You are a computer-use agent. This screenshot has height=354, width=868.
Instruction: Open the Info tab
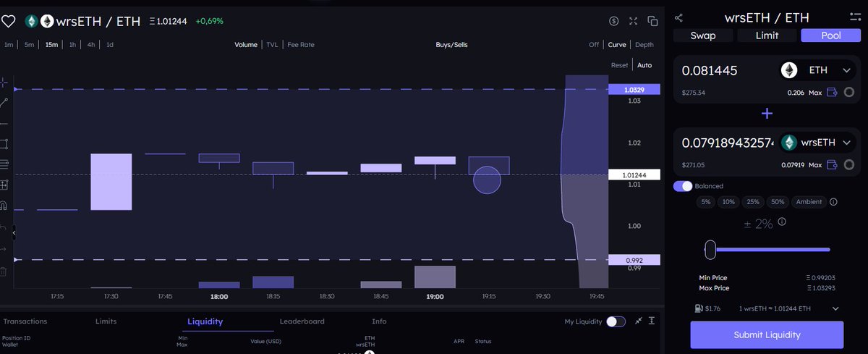[379, 321]
